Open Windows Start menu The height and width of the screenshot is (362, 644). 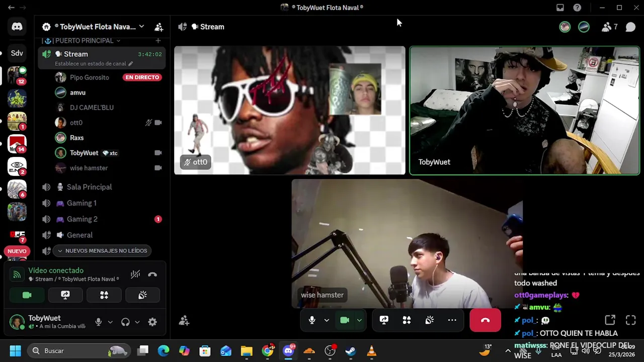(x=15, y=351)
